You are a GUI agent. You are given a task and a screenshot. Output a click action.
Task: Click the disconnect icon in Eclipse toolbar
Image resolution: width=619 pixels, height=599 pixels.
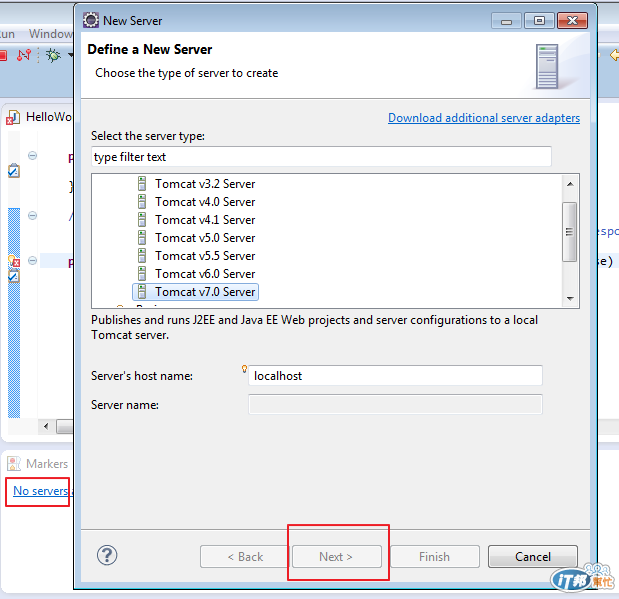(24, 55)
